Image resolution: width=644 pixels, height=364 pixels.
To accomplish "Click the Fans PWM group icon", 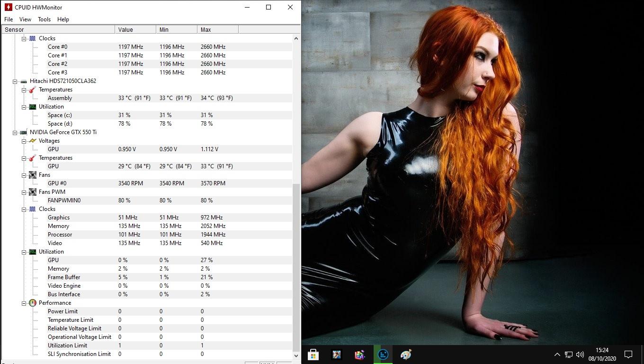I will pyautogui.click(x=32, y=192).
